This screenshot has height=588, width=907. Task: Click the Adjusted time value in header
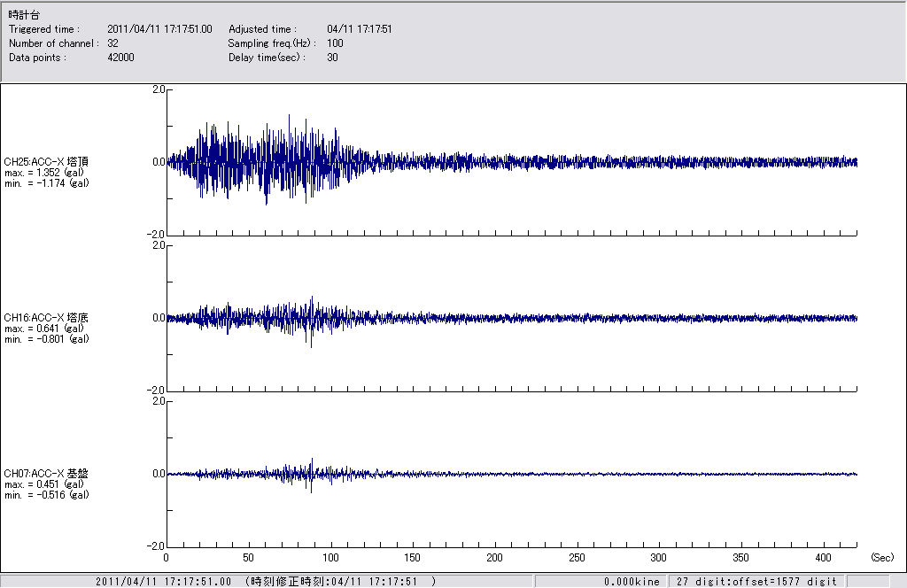tap(359, 29)
